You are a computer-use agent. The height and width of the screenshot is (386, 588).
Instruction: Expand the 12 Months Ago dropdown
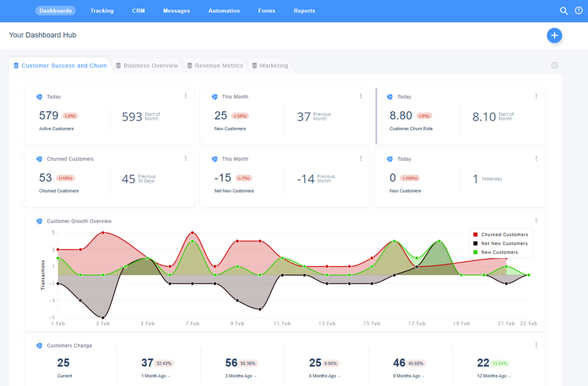494,376
